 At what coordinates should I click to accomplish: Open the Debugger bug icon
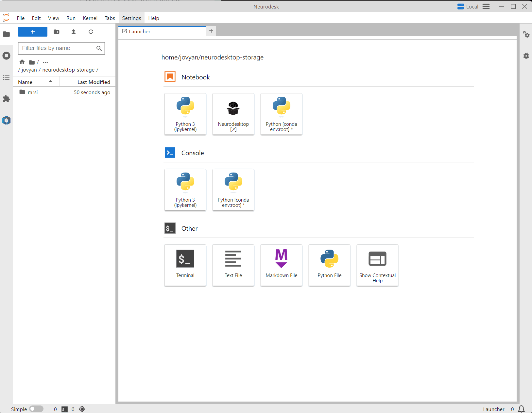526,56
